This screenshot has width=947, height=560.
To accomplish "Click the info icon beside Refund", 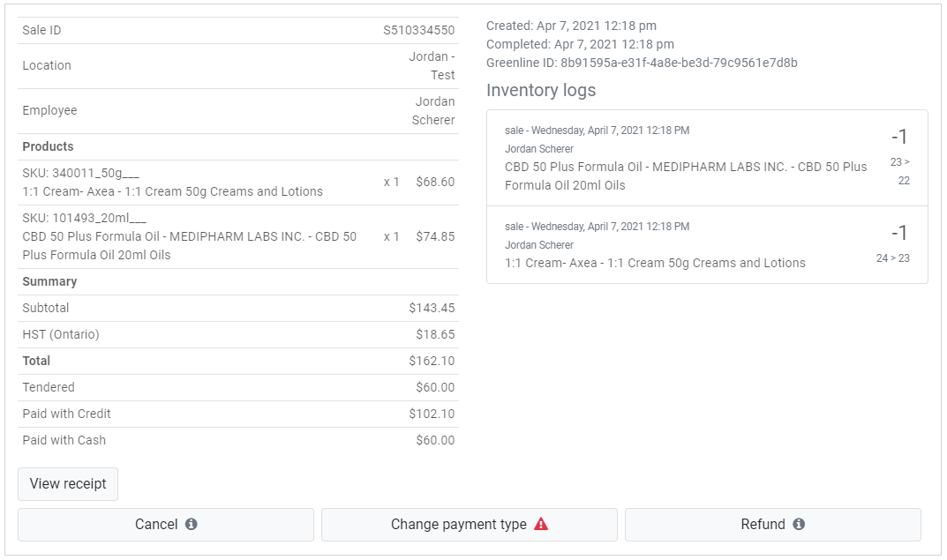I will pos(799,524).
